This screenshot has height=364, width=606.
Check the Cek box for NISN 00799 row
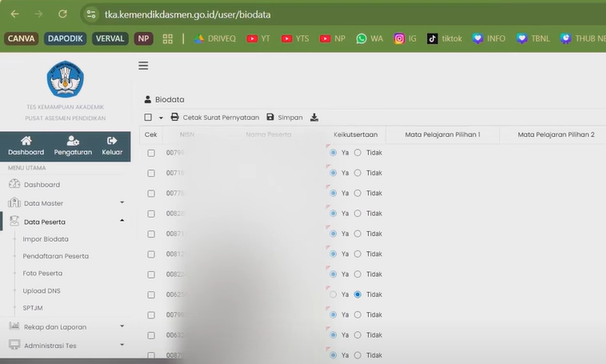151,153
